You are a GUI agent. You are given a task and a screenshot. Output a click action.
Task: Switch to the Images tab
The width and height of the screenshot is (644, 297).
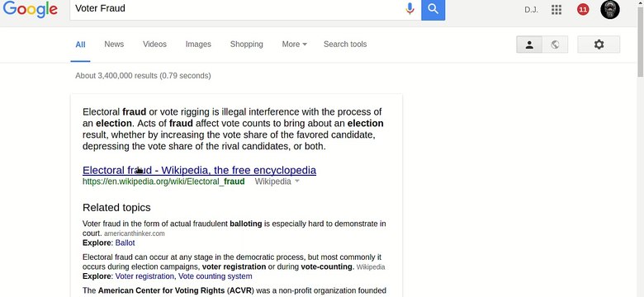coord(198,45)
